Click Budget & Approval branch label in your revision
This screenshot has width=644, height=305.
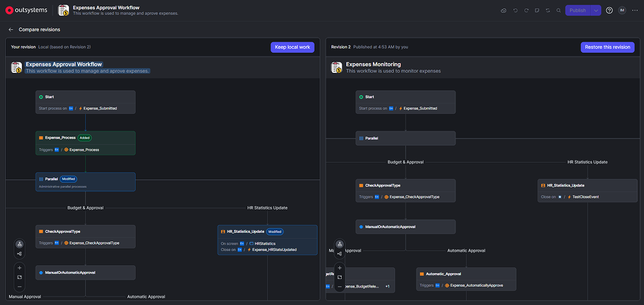click(85, 207)
